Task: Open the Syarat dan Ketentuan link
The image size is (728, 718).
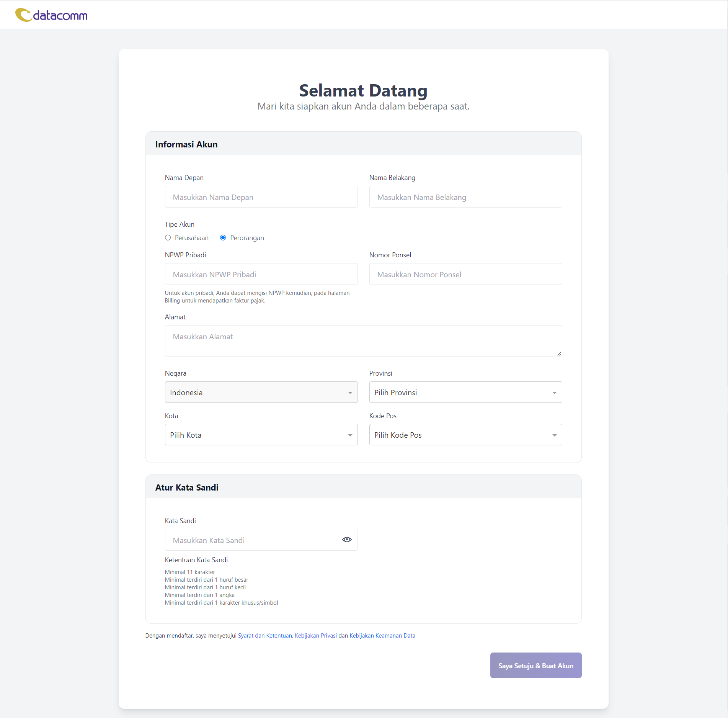Action: coord(265,636)
